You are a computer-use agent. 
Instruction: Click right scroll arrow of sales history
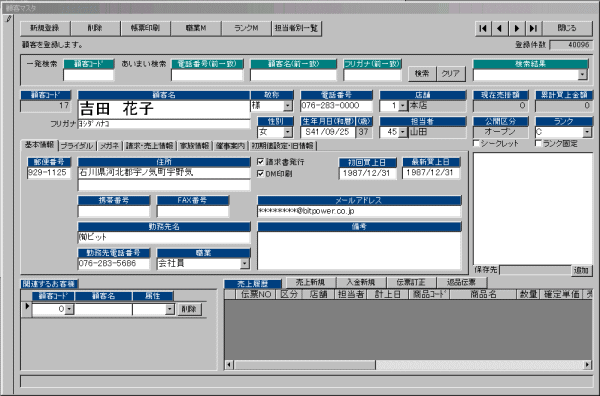coord(587,365)
